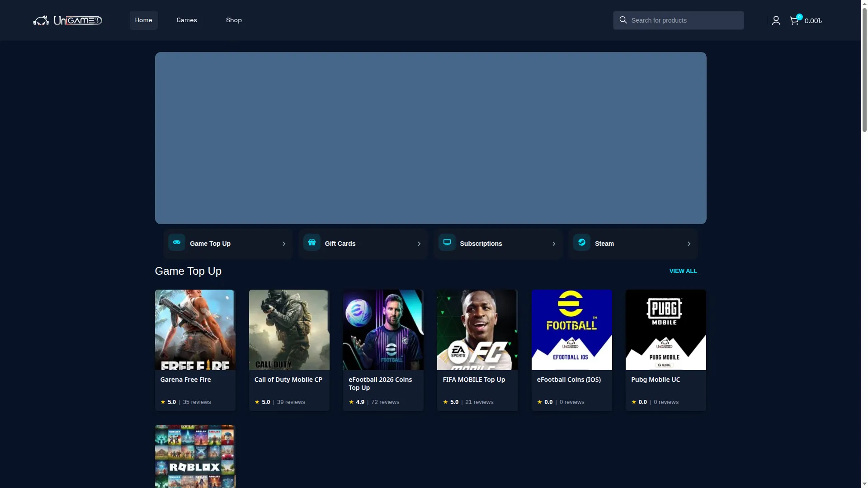Open the FIFA MOBILE Top Up link
Screen dimensions: 868x488
coord(474,380)
